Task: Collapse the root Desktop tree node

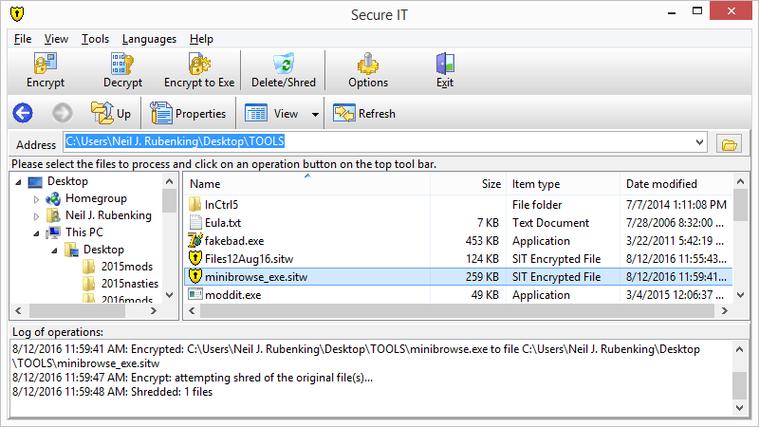Action: [18, 183]
